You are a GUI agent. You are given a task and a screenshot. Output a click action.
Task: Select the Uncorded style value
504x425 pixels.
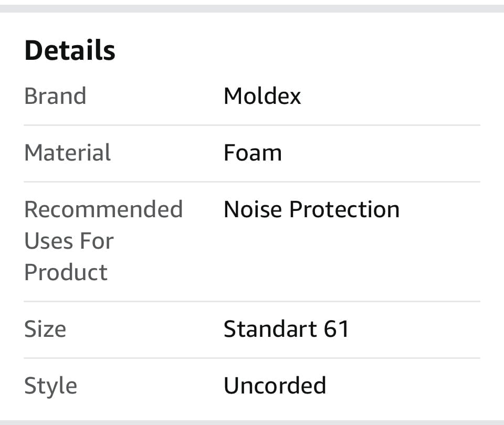275,385
